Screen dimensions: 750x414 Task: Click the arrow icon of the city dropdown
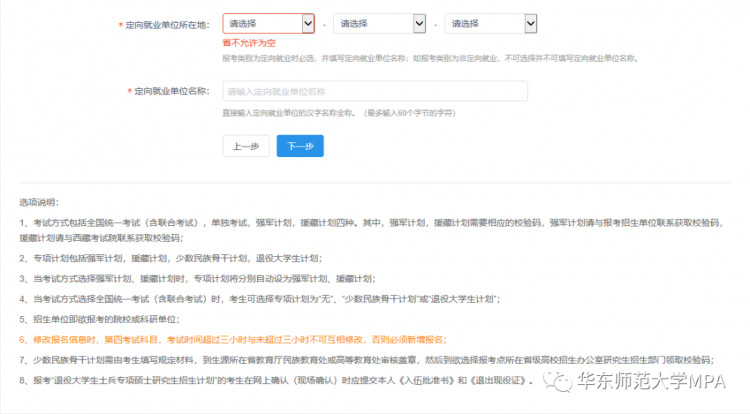pos(419,24)
